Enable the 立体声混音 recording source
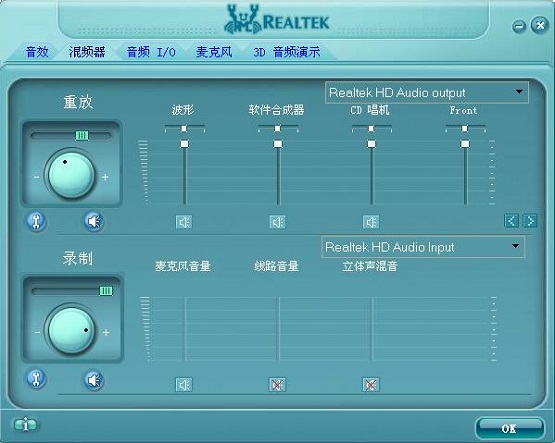The height and width of the screenshot is (443, 555). tap(371, 385)
